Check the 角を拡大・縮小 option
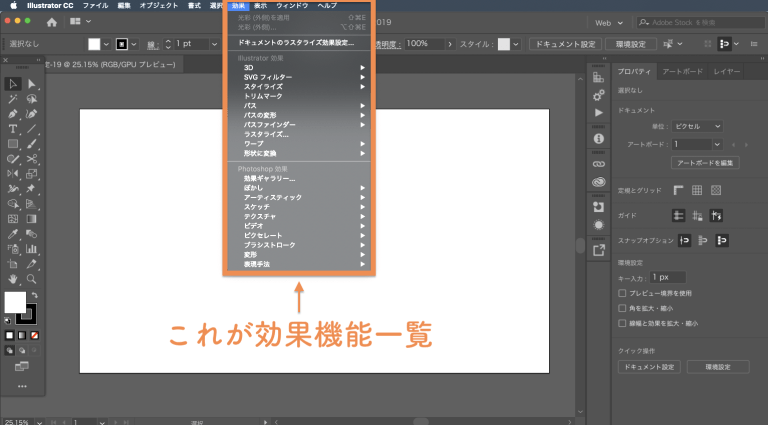 click(622, 308)
